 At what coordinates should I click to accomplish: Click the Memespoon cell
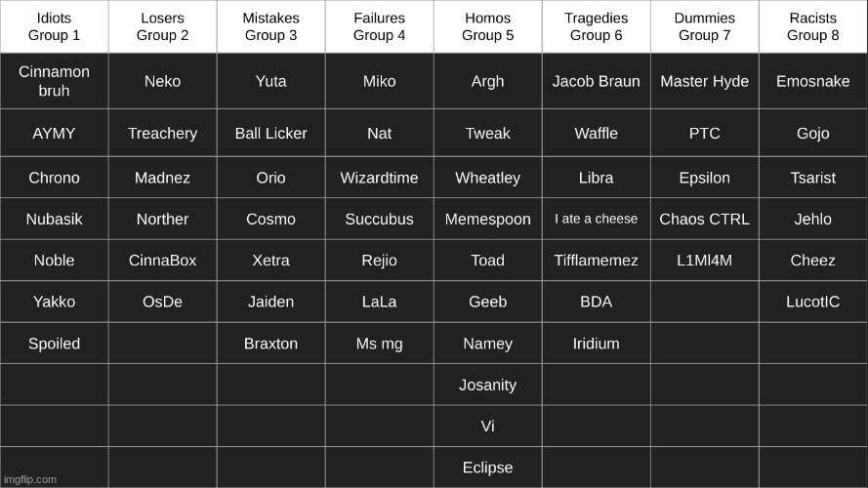pos(487,219)
